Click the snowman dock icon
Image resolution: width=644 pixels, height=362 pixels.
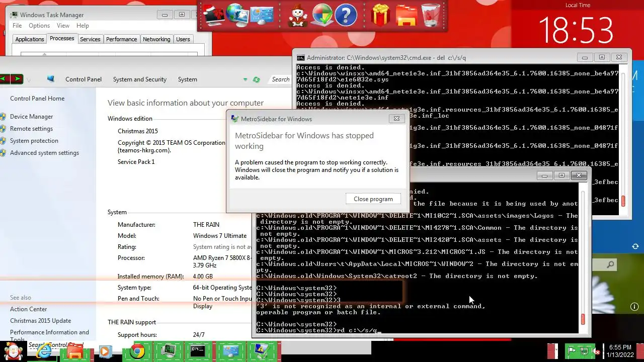click(x=298, y=15)
